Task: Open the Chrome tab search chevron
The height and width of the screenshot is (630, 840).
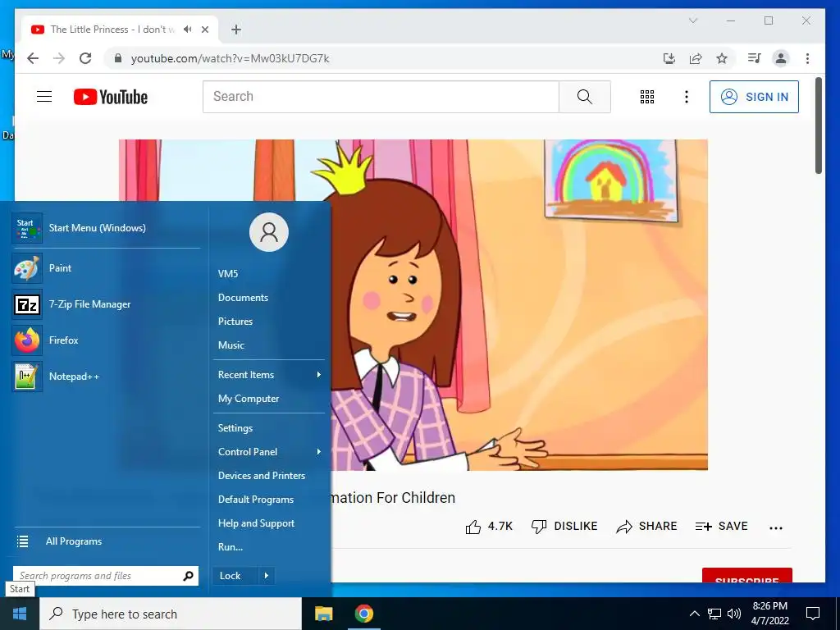Action: 692,21
